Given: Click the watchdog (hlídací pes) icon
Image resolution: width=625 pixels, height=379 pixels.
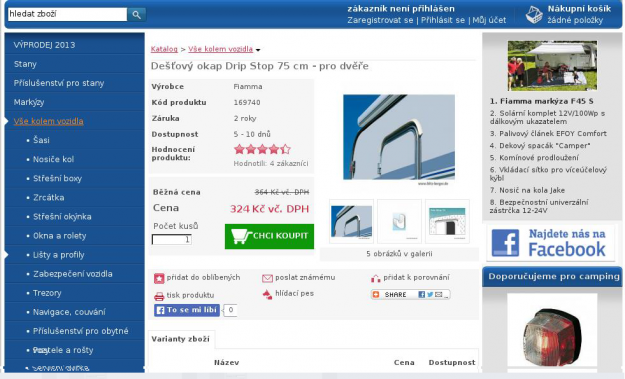Looking at the screenshot, I should tap(267, 295).
